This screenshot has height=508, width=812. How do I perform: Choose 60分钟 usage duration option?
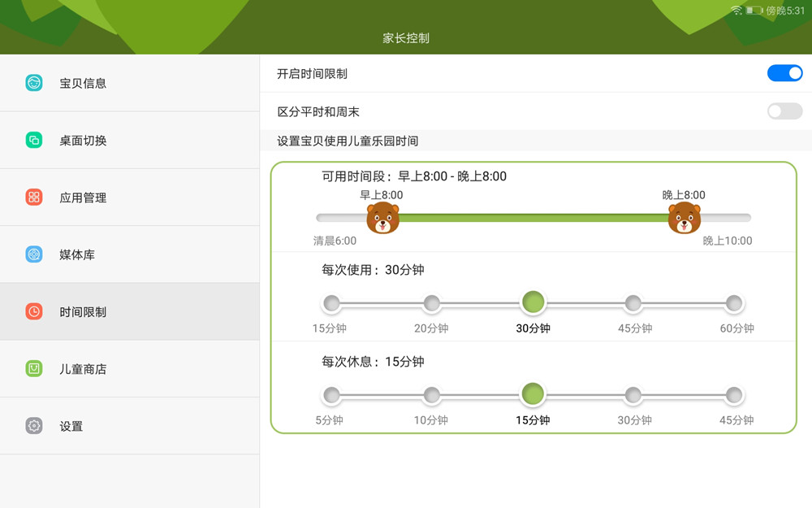click(734, 304)
